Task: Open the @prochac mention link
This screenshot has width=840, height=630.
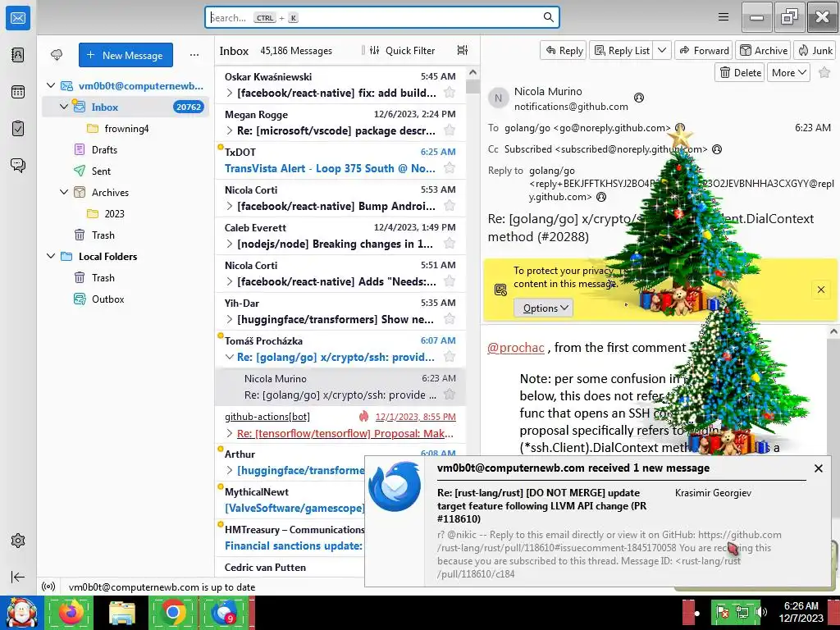Action: [516, 348]
